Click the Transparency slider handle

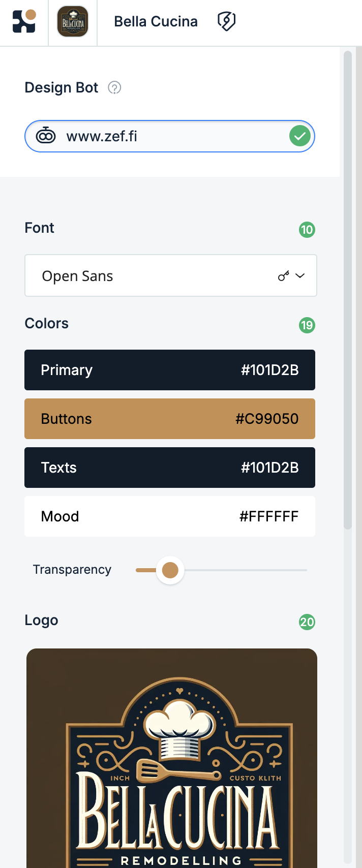[170, 570]
